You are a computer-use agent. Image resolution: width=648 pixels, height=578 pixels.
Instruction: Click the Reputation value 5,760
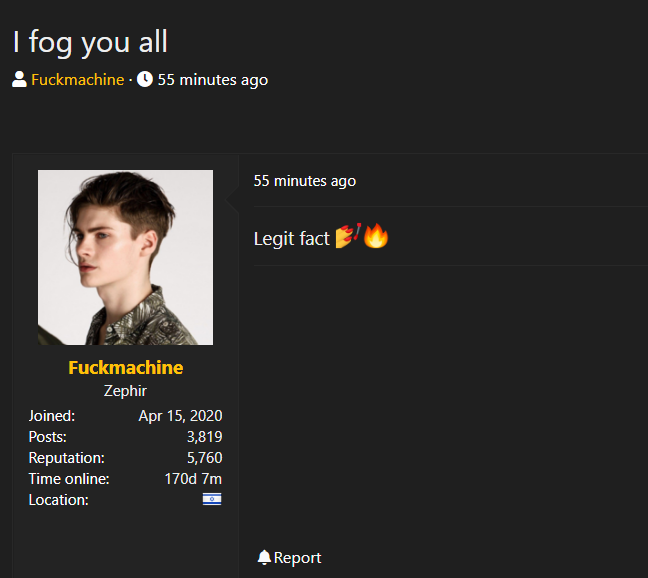pos(205,458)
